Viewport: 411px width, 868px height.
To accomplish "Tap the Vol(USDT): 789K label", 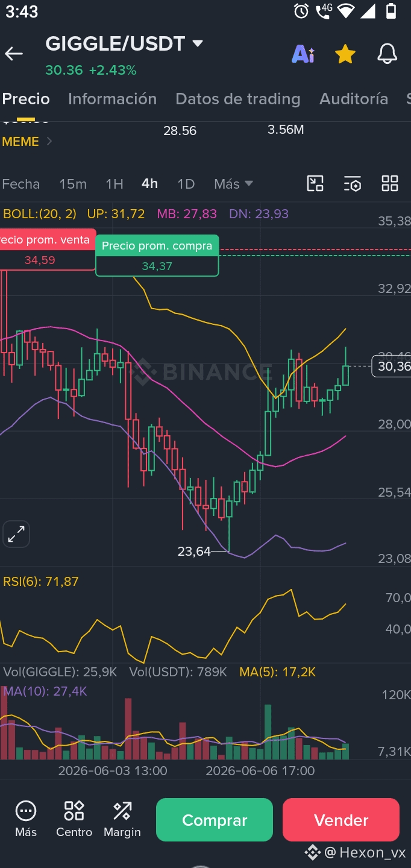I will [178, 672].
